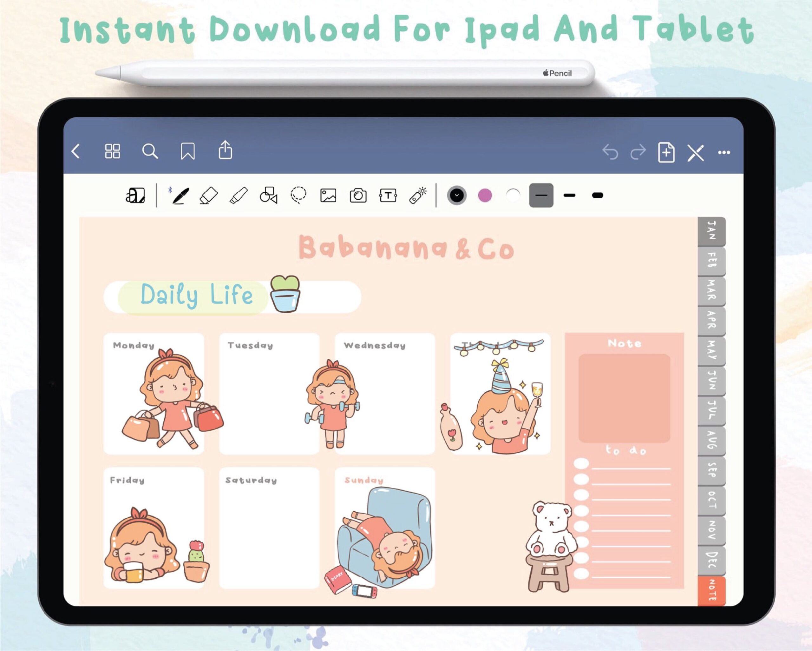This screenshot has width=812, height=651.
Task: Open the search magnifier
Action: pos(150,151)
